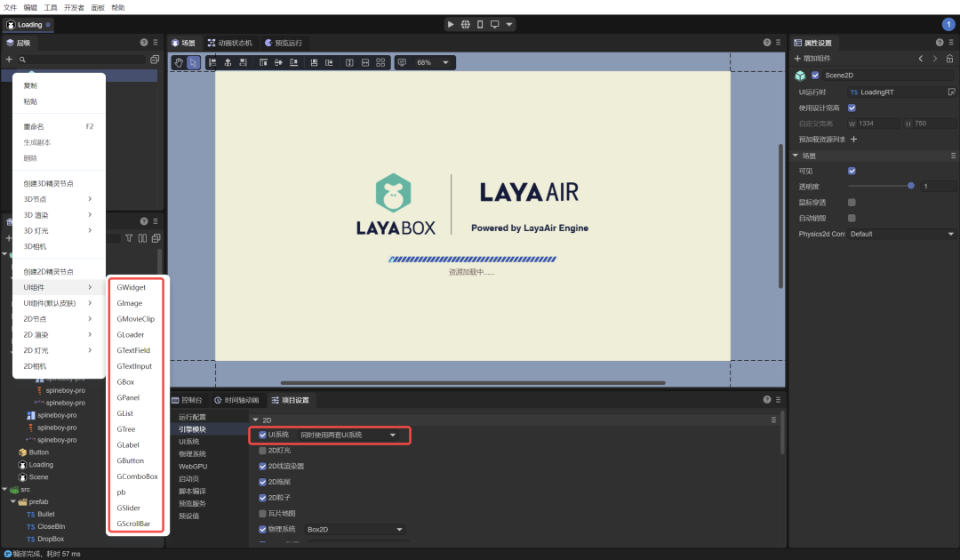Open 运行配置 settings category
960x560 pixels.
192,417
